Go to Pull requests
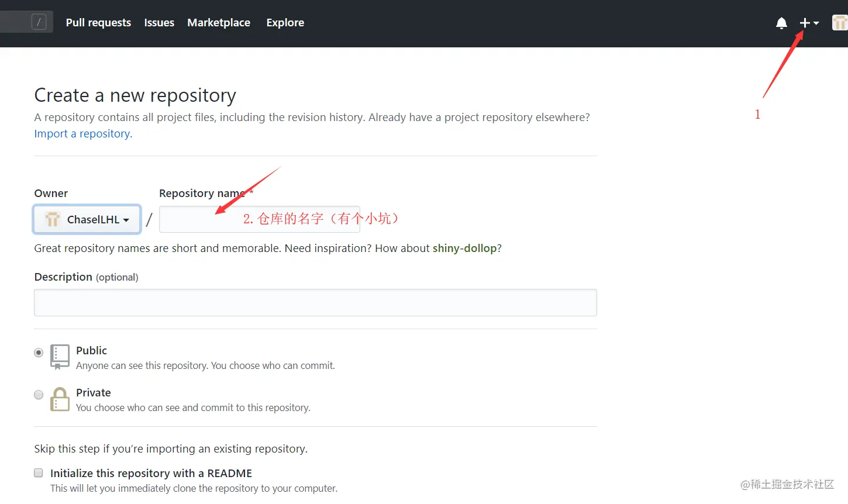The image size is (848, 504). click(x=98, y=23)
